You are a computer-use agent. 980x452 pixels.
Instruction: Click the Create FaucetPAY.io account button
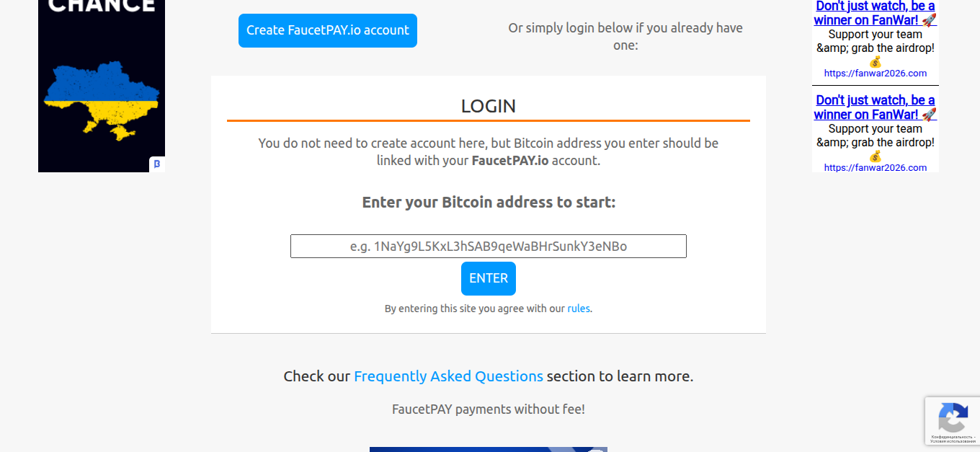point(327,30)
